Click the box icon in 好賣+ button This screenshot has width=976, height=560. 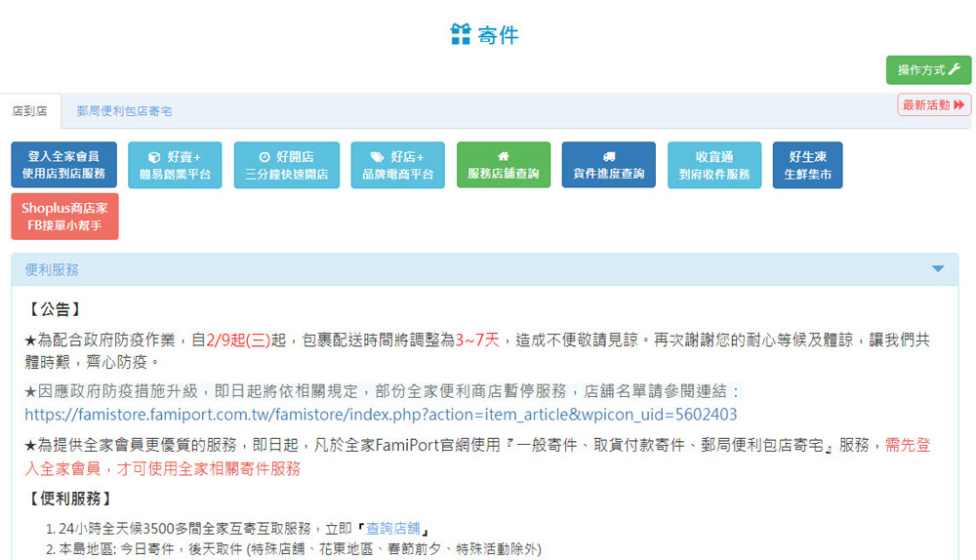[154, 157]
